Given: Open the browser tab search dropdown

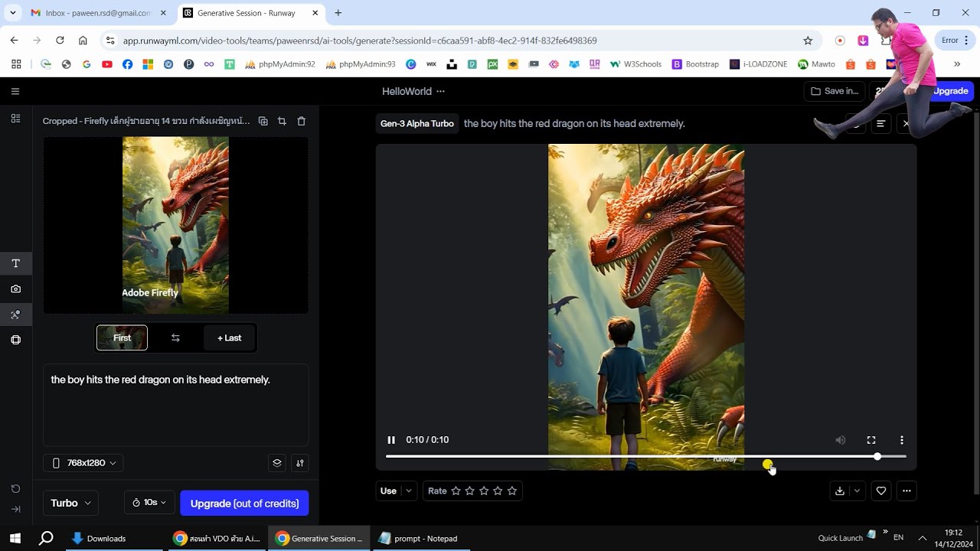Looking at the screenshot, I should click(13, 13).
